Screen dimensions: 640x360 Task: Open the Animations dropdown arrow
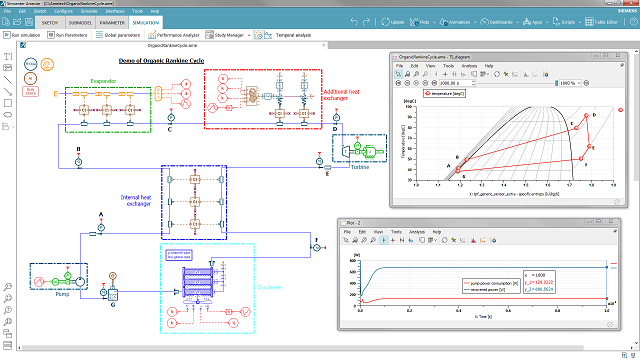pos(476,22)
